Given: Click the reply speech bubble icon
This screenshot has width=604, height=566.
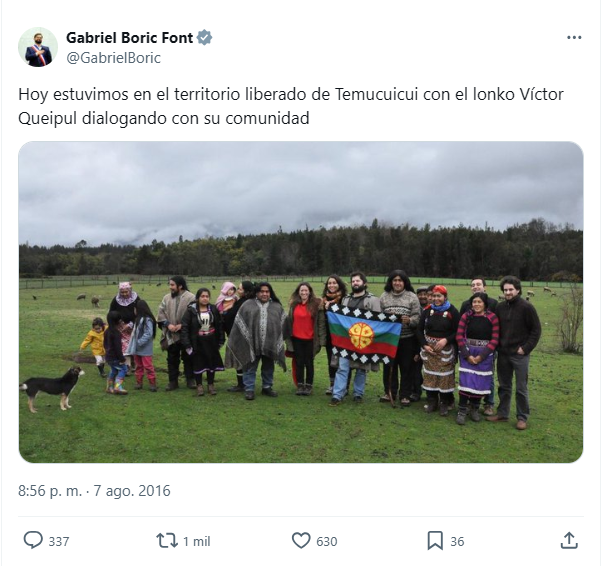Looking at the screenshot, I should click(x=33, y=540).
